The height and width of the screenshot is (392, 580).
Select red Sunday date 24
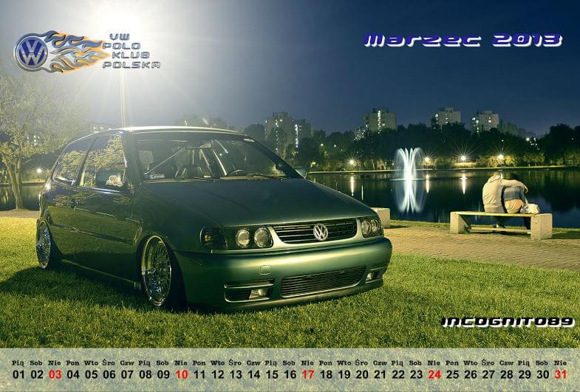[434, 374]
